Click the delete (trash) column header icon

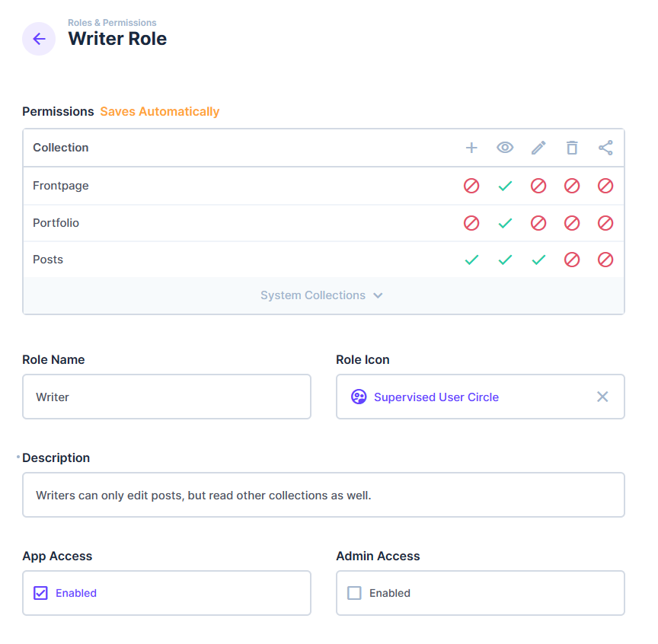click(x=572, y=148)
